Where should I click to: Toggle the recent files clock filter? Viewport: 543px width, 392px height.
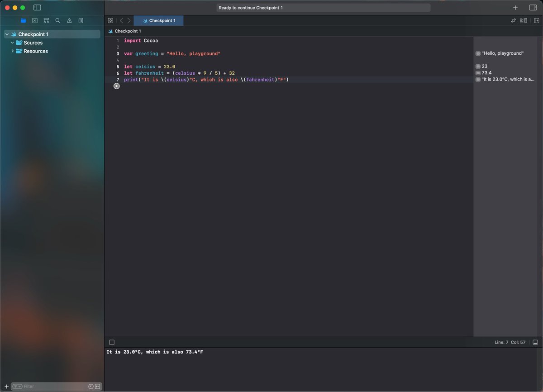pyautogui.click(x=91, y=386)
